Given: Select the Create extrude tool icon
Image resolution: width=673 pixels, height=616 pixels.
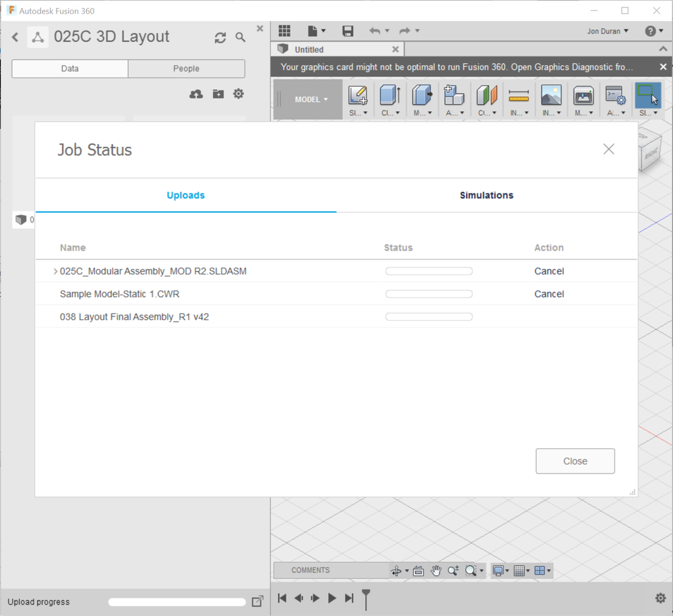Looking at the screenshot, I should [x=390, y=95].
